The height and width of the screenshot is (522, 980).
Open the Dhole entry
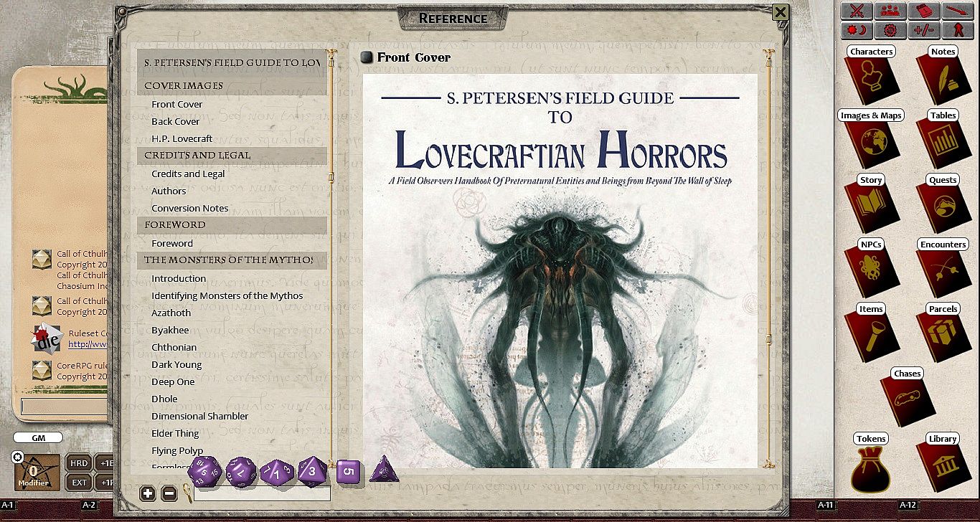coord(164,399)
